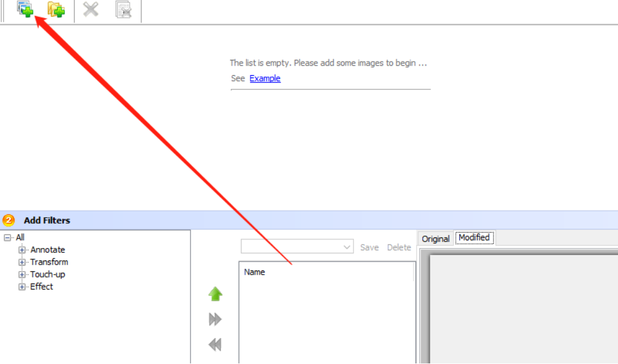Click the Remove All document icon
Screen dimensions: 618x364
(x=123, y=9)
